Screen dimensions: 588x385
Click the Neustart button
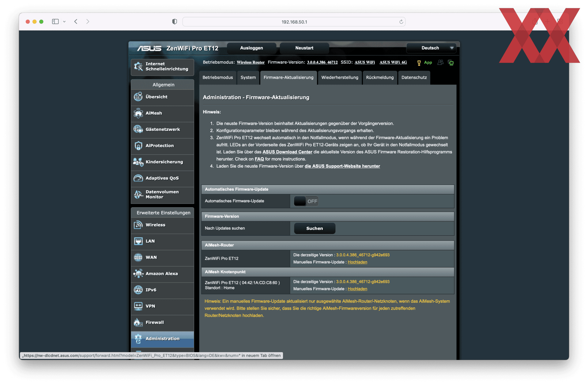tap(304, 48)
